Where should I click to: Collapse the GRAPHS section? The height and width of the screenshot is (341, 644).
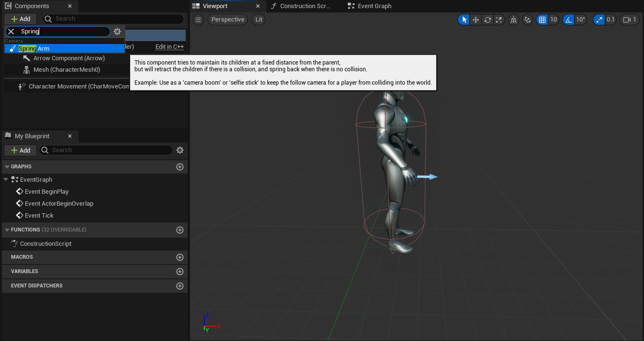tap(7, 166)
